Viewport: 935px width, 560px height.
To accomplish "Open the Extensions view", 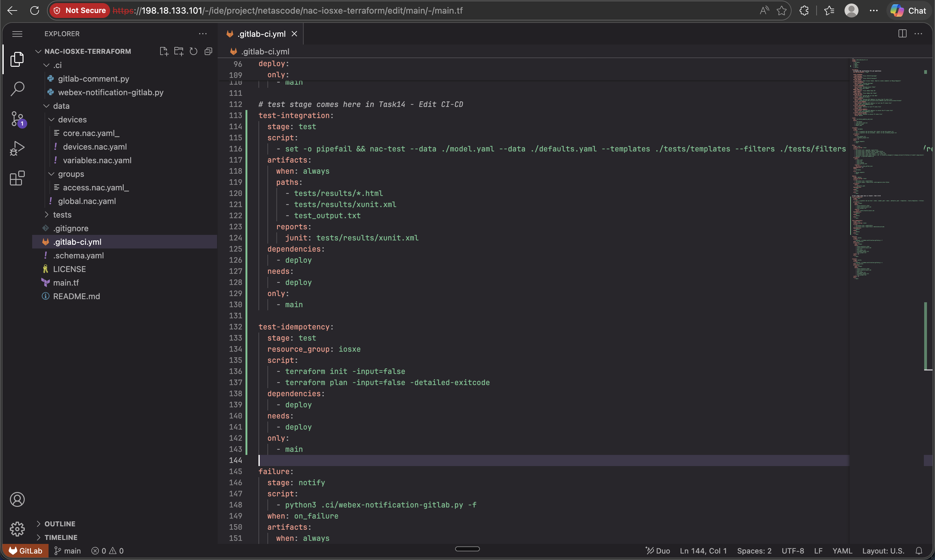I will (17, 178).
